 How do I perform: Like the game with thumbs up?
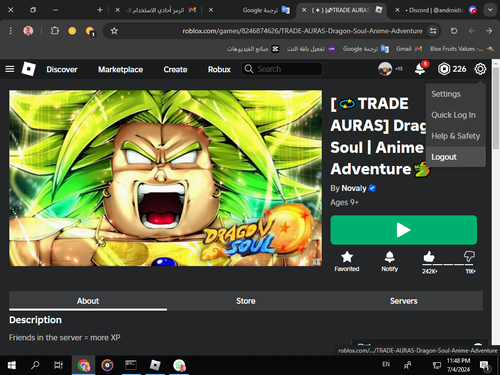tap(429, 257)
